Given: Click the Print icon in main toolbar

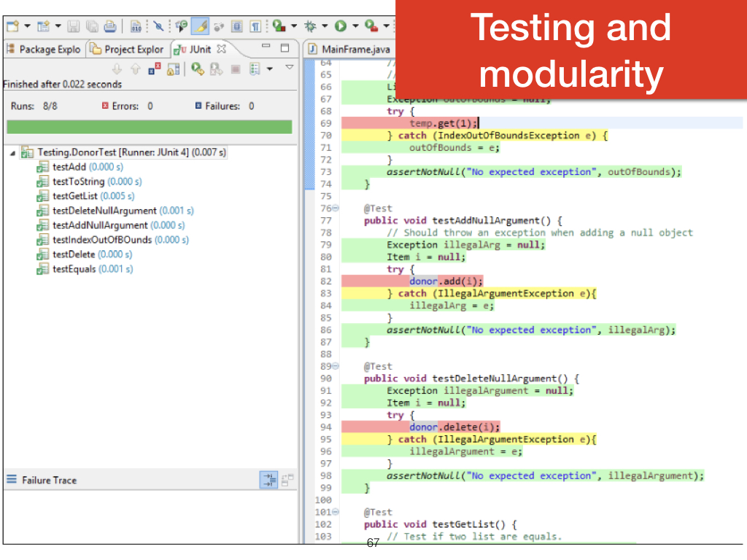Looking at the screenshot, I should pyautogui.click(x=109, y=26).
